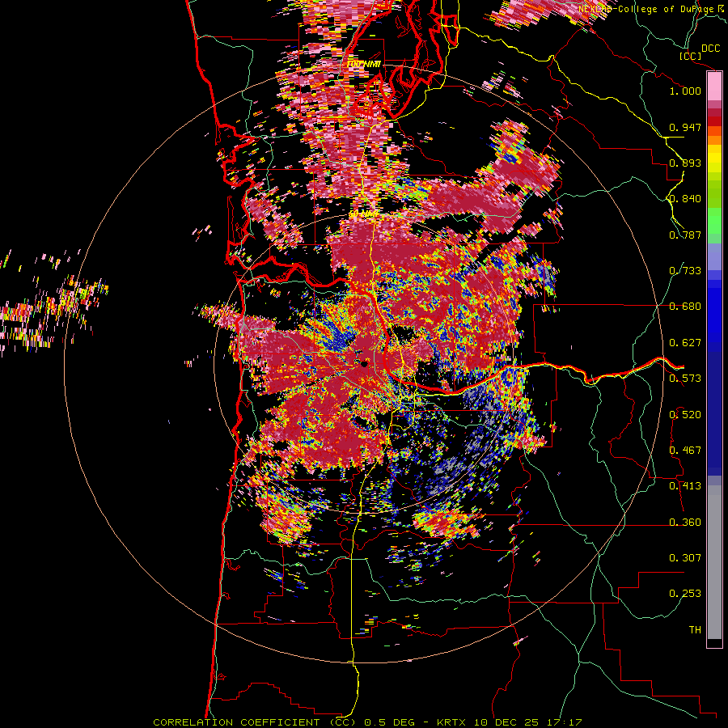Click the 0.680 legend value

click(685, 307)
